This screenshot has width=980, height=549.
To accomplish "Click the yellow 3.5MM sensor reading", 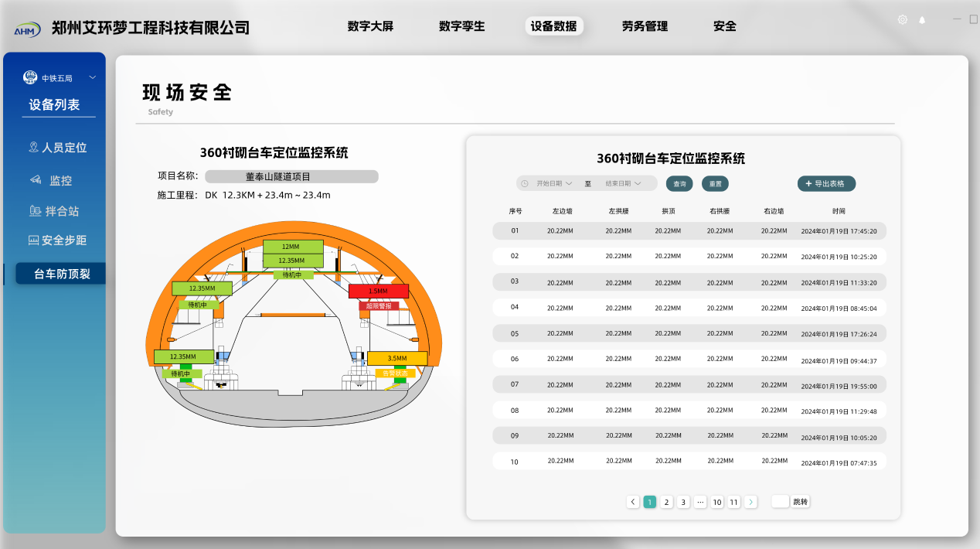I will 397,358.
